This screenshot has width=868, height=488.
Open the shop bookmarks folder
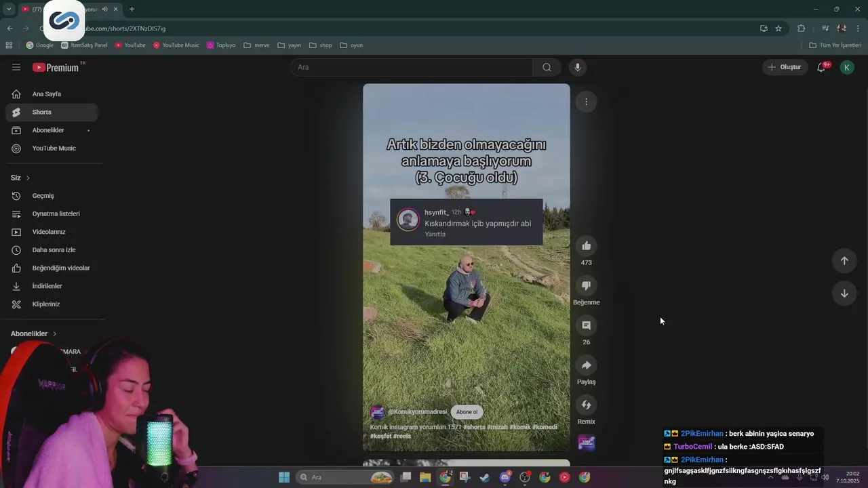(321, 45)
